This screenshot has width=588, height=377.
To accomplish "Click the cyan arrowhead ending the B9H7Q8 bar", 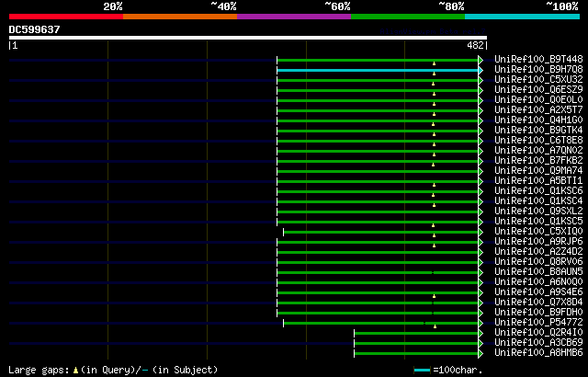I will point(481,71).
